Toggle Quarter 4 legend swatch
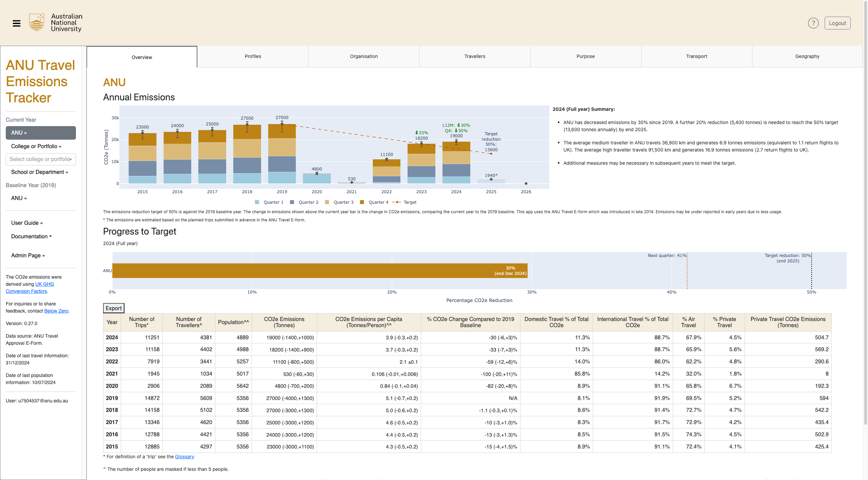 362,202
